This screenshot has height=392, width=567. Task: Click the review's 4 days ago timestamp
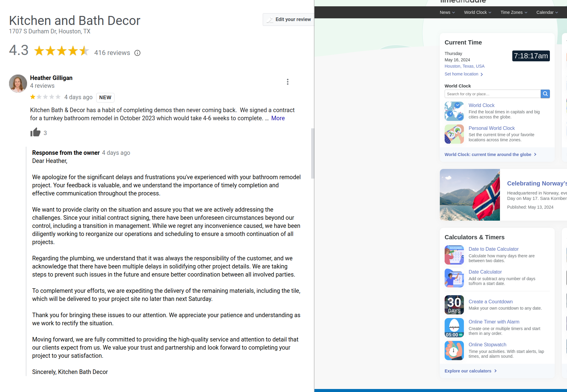pyautogui.click(x=78, y=97)
